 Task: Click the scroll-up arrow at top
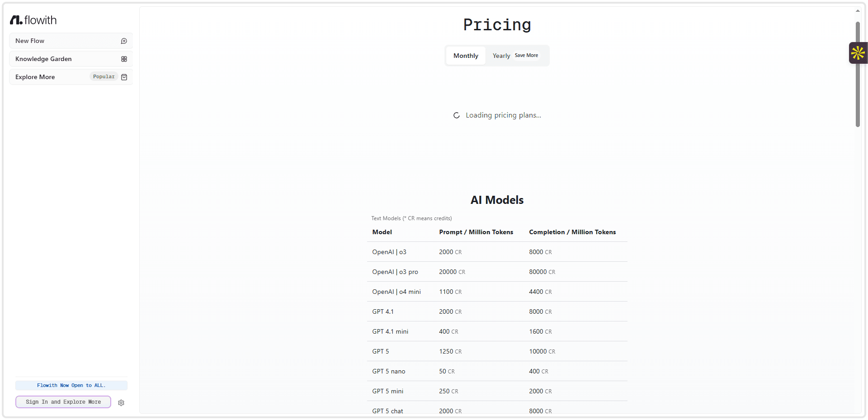pyautogui.click(x=858, y=11)
